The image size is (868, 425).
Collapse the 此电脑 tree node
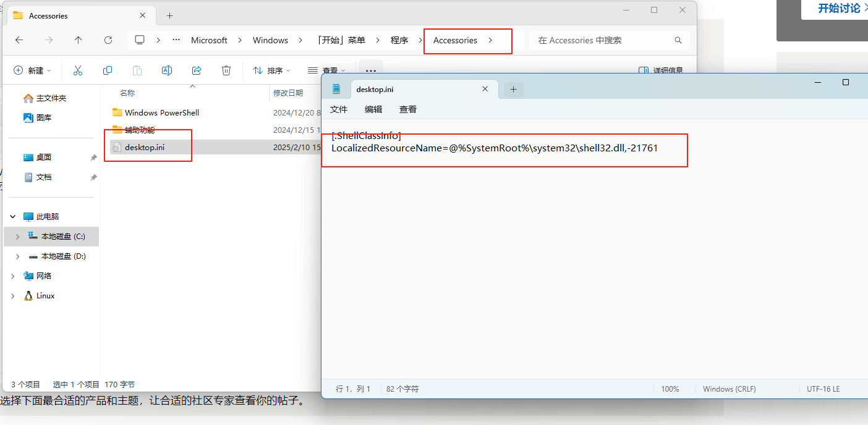click(13, 217)
